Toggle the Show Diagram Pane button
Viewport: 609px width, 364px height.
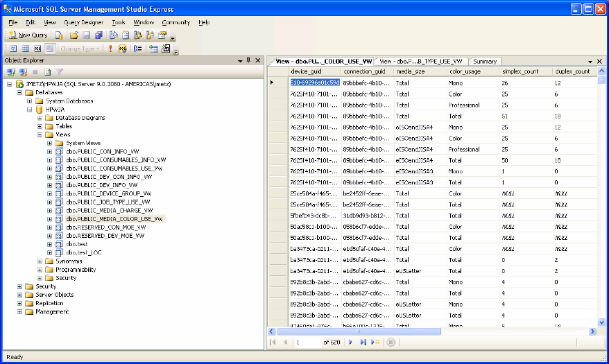click(x=12, y=49)
